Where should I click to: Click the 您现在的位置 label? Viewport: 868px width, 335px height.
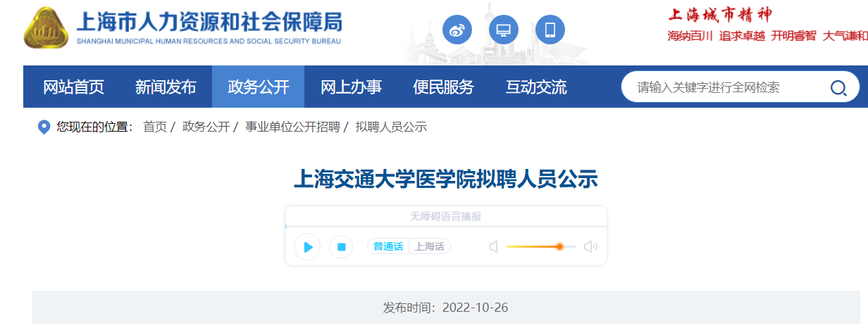click(x=94, y=127)
